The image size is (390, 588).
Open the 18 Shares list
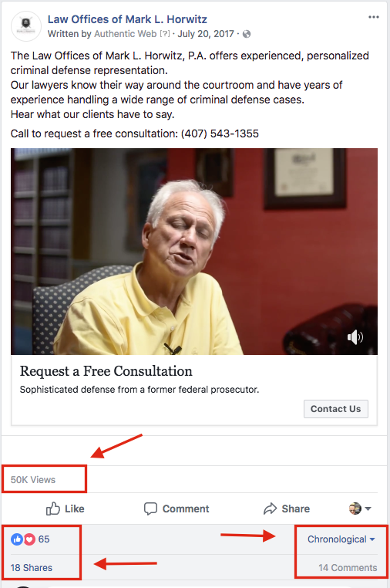click(x=32, y=568)
